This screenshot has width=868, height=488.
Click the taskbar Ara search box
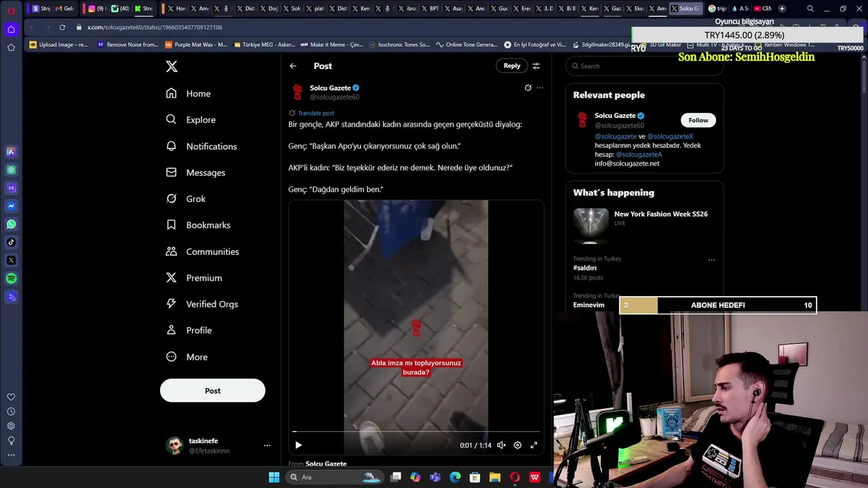click(335, 477)
